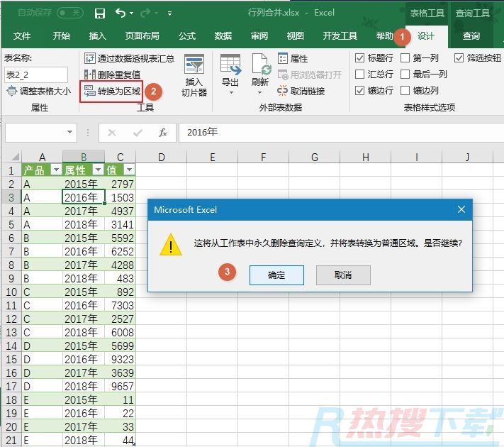Click the 取消 button in dialog
Image resolution: width=504 pixels, height=447 pixels.
point(343,275)
